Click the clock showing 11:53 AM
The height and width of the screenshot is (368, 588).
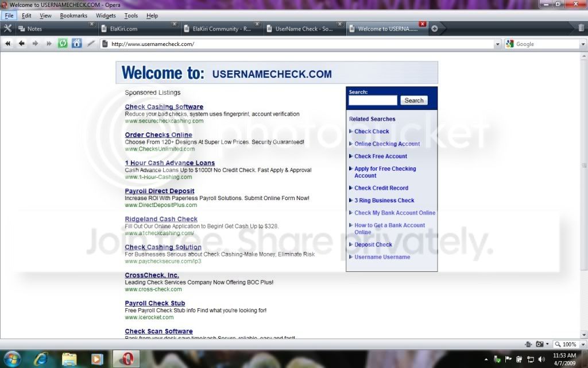click(x=564, y=355)
